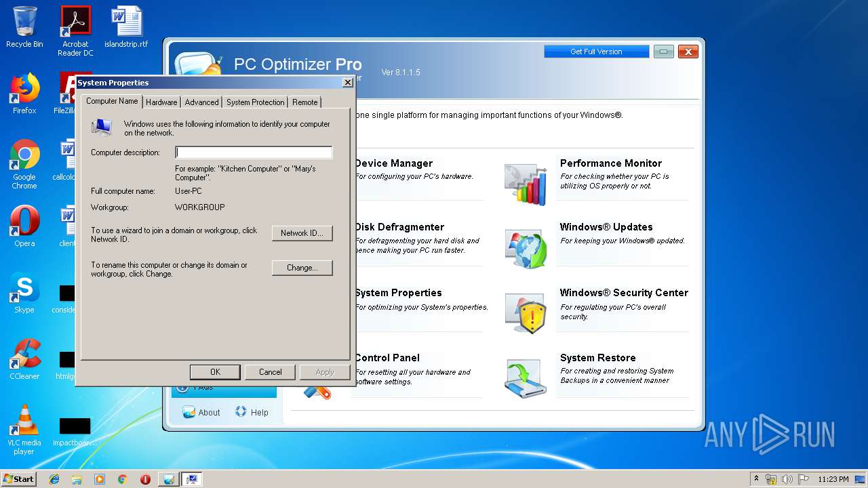Click Chrome icon in the taskbar

coord(122,479)
